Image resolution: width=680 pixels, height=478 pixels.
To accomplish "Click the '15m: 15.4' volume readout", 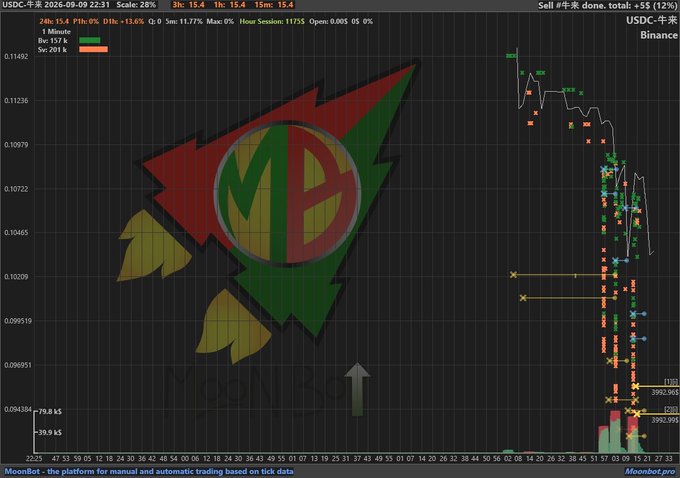I will pos(274,5).
